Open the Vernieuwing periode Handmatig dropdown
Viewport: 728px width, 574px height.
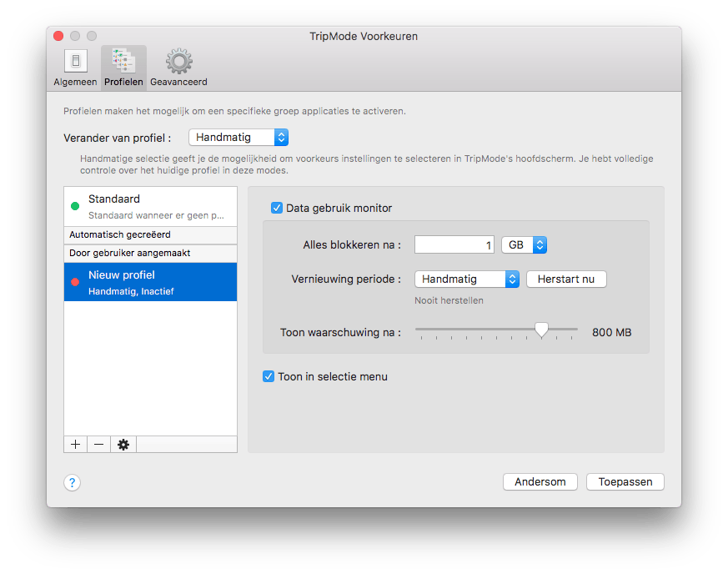[467, 279]
